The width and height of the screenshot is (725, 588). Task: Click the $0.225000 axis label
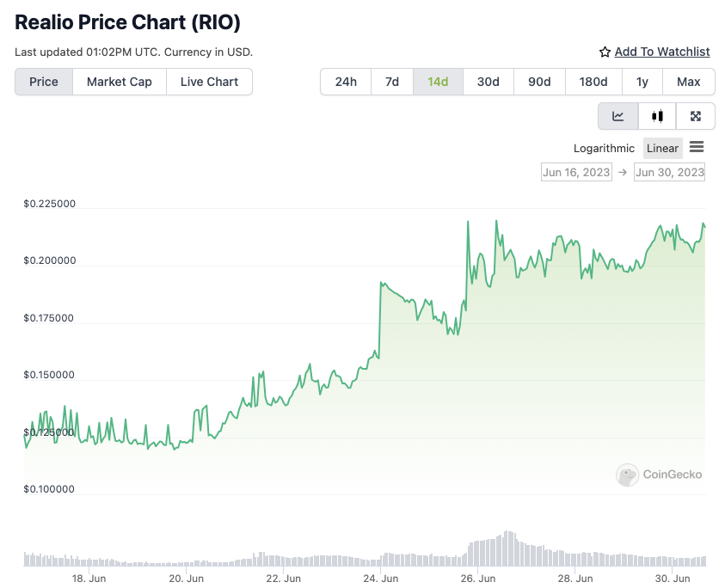click(x=50, y=204)
